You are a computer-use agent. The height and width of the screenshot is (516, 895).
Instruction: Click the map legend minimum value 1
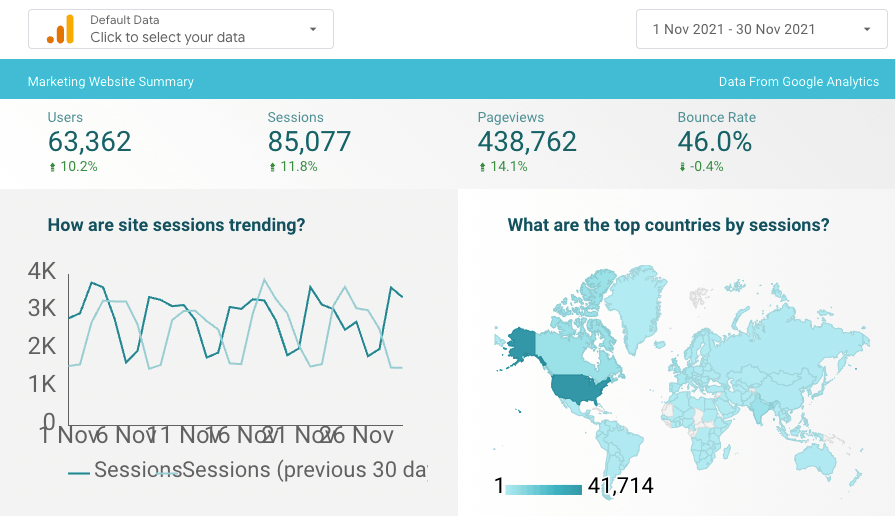click(499, 486)
